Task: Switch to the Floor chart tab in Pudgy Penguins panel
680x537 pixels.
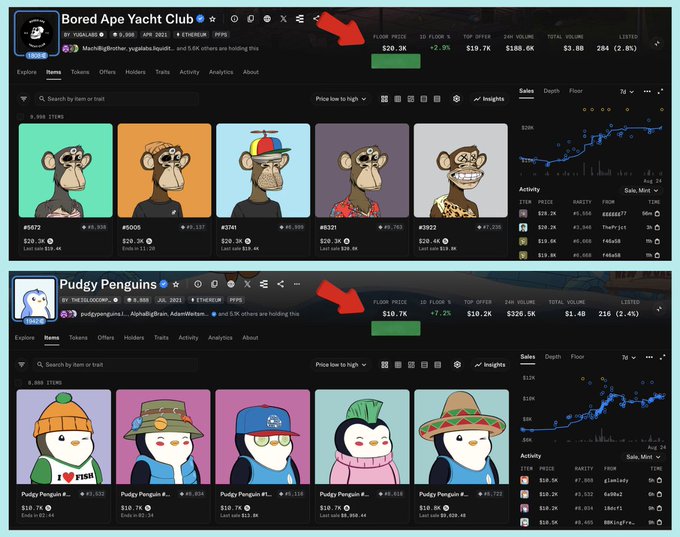Action: pos(578,357)
